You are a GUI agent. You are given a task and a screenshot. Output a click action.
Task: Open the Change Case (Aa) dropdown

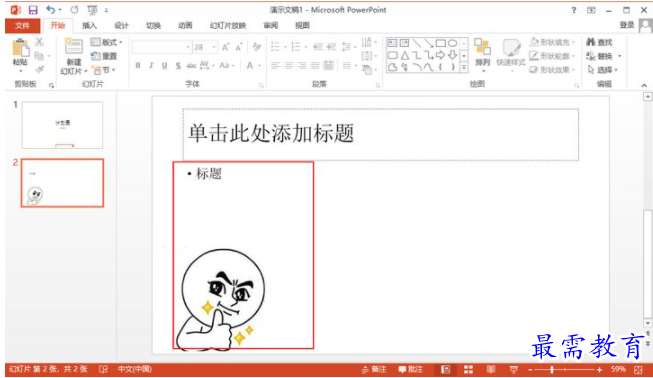(227, 65)
